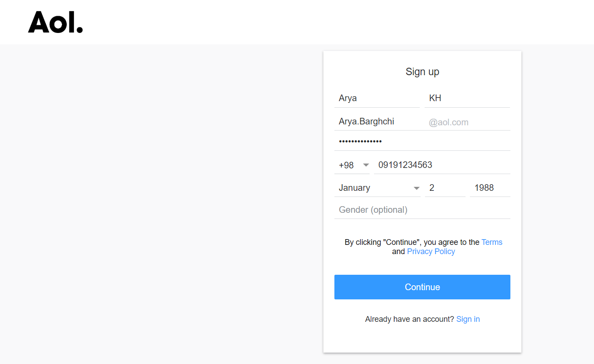Select the last name field containing KH

click(x=467, y=98)
